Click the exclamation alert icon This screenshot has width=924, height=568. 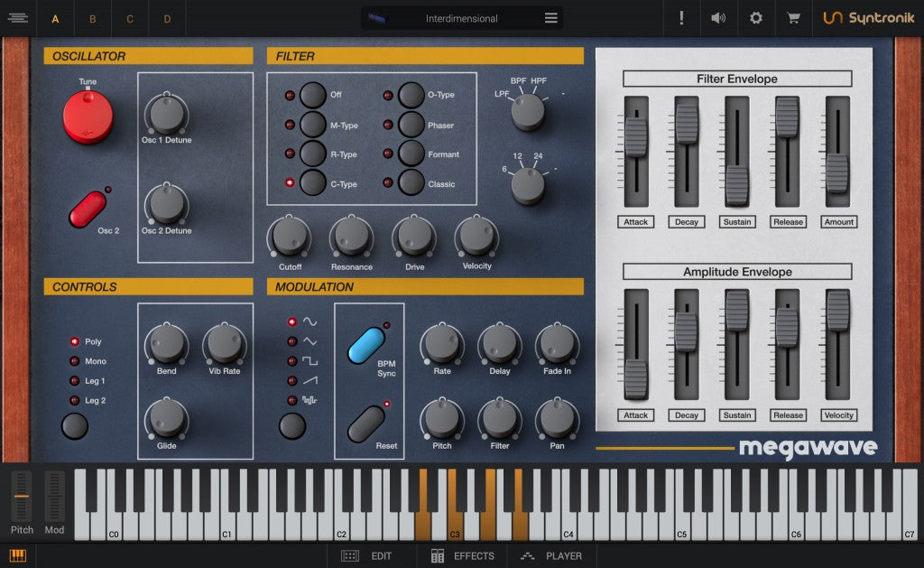(681, 17)
